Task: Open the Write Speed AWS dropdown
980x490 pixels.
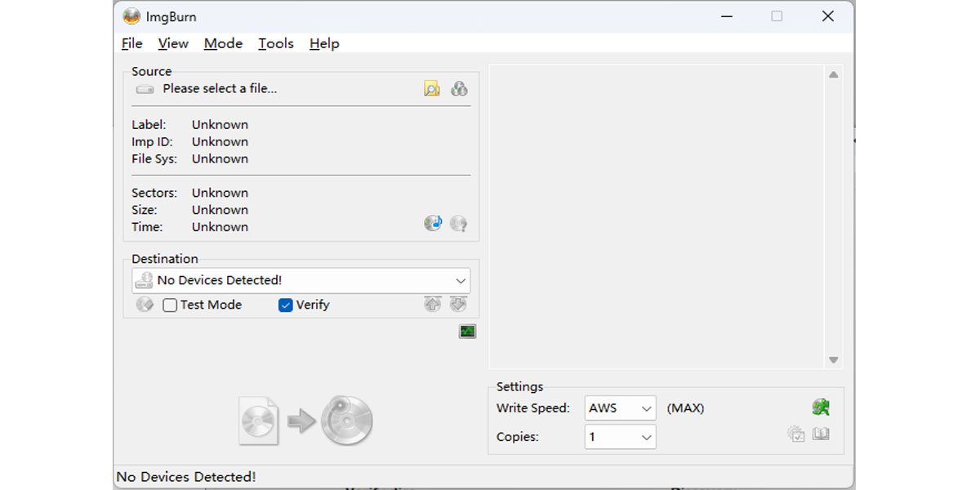Action: click(646, 408)
